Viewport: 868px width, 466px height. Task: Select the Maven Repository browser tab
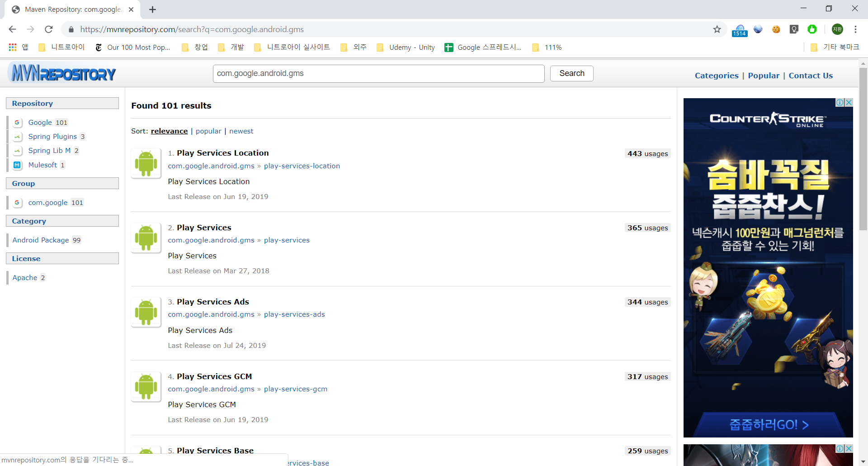(72, 10)
